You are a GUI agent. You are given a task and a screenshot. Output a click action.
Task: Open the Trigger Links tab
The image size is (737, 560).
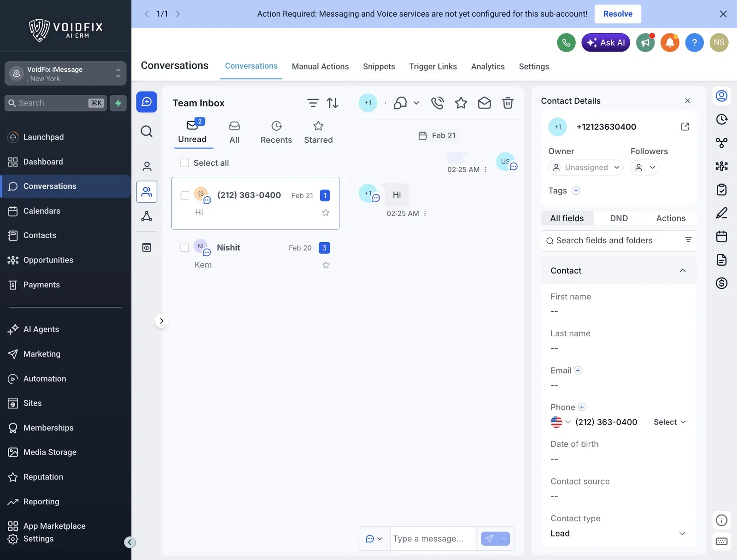point(433,66)
